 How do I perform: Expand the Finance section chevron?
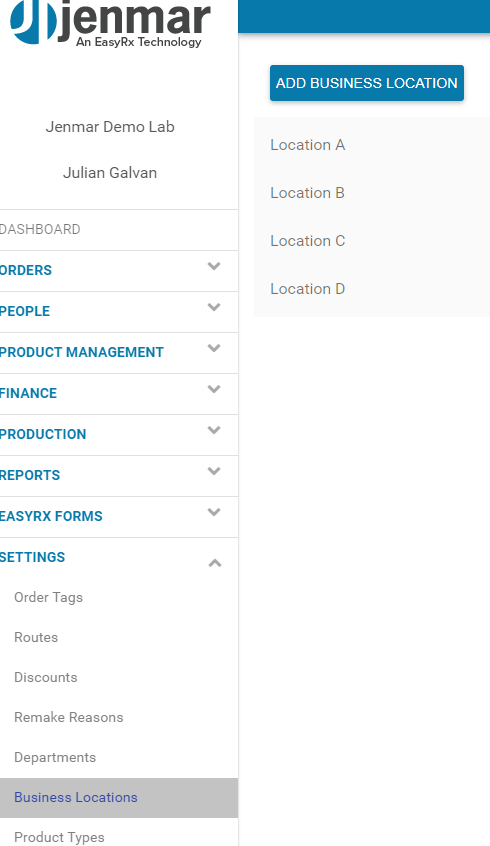point(214,389)
